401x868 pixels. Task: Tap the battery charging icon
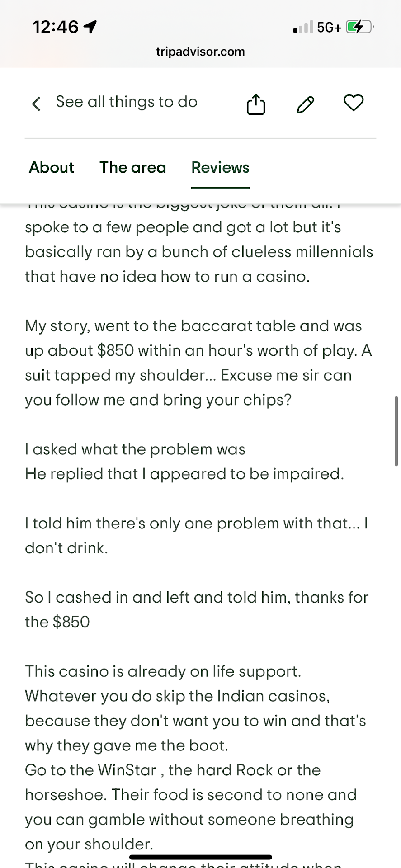359,27
